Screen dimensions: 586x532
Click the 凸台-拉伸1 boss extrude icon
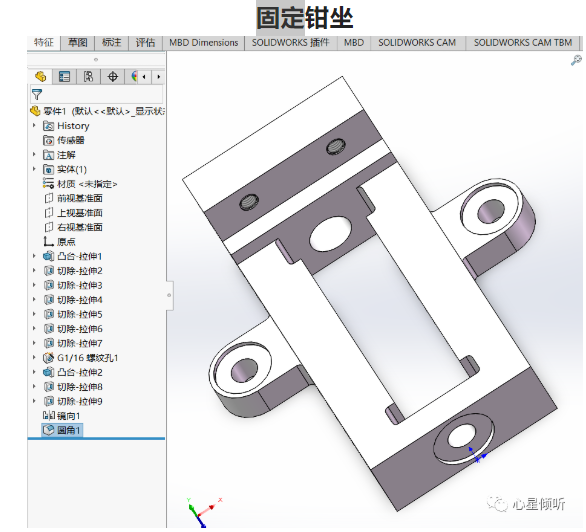coord(49,256)
